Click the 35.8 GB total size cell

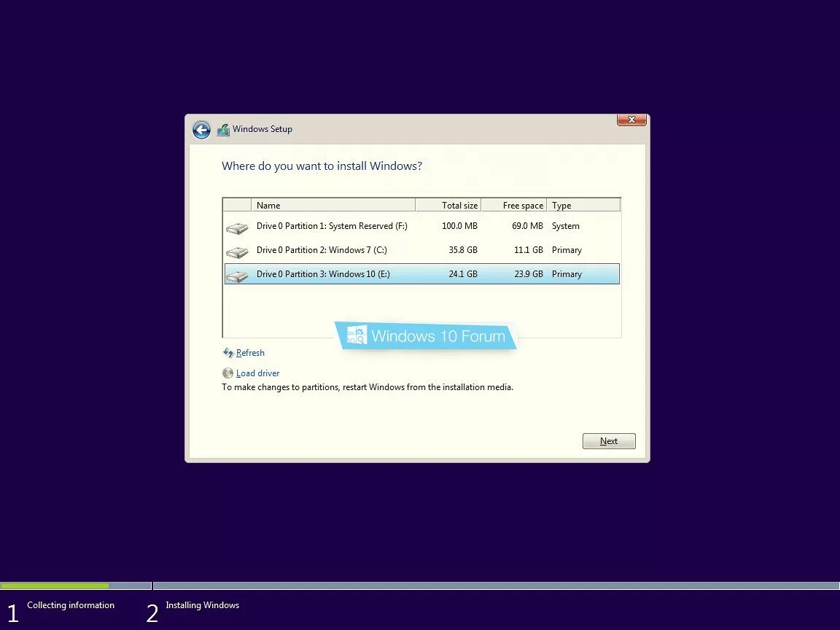click(x=463, y=250)
